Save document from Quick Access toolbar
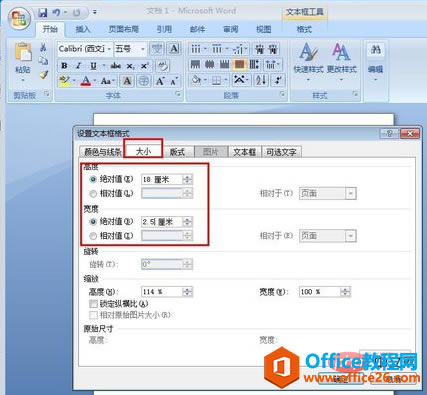This screenshot has width=427, height=395. [x=43, y=13]
